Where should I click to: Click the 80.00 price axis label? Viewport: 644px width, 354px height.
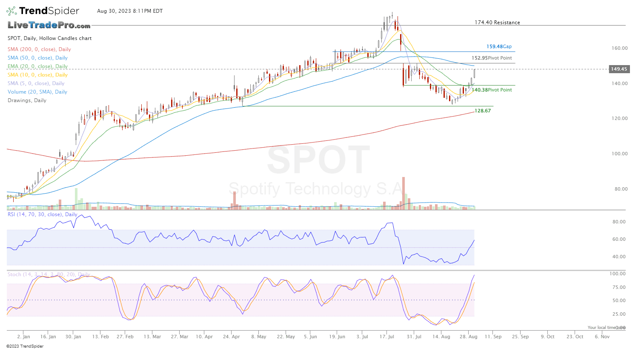click(x=621, y=189)
